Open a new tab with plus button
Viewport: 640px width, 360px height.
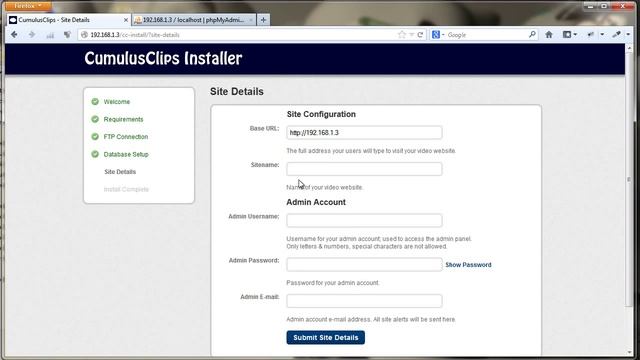(x=263, y=20)
